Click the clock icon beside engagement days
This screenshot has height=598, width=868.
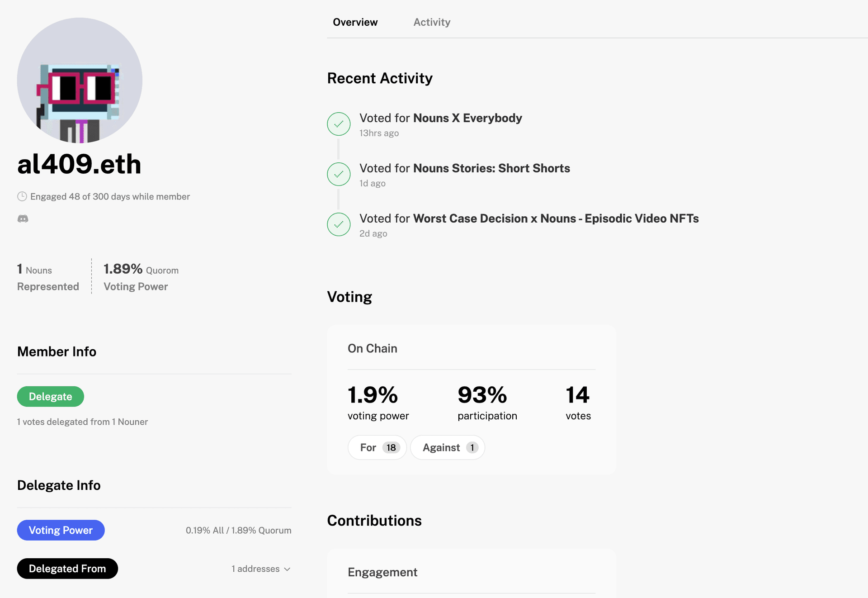[22, 196]
